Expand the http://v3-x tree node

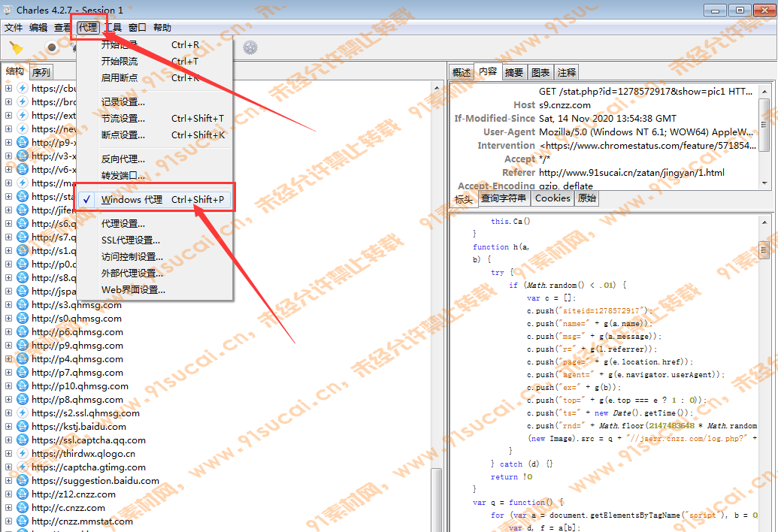8,156
